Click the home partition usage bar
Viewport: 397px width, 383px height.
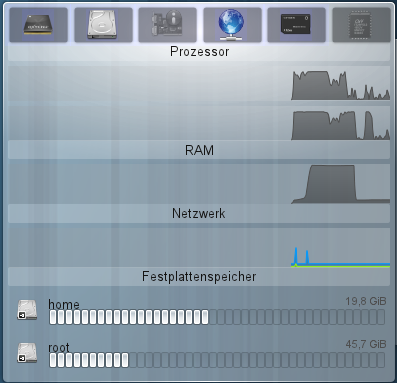pyautogui.click(x=217, y=317)
